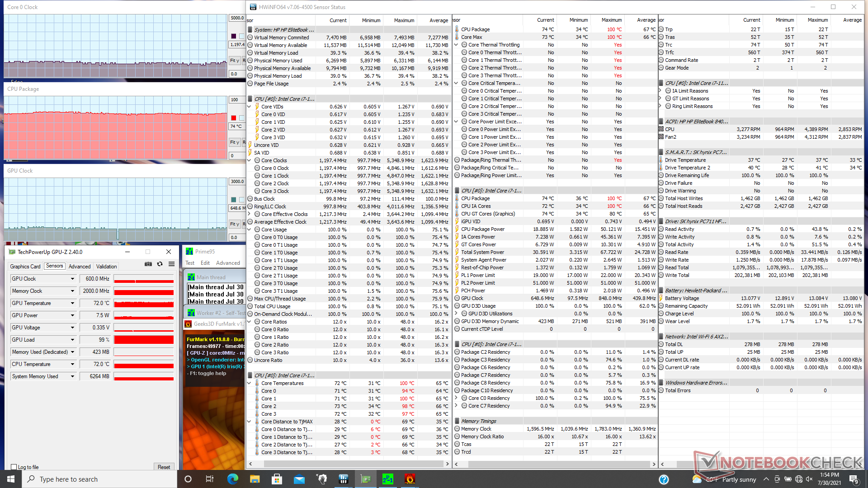This screenshot has width=868, height=488.
Task: Switch to the Graphics Card tab
Action: [25, 267]
